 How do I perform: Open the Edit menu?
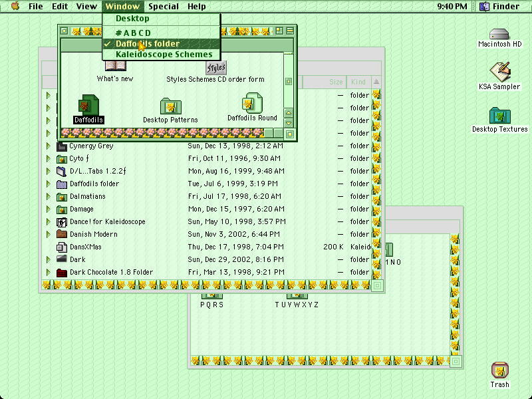pos(60,7)
